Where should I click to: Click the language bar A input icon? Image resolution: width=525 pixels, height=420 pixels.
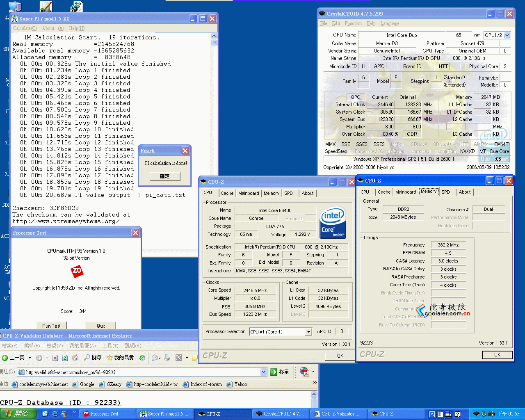tap(432, 414)
